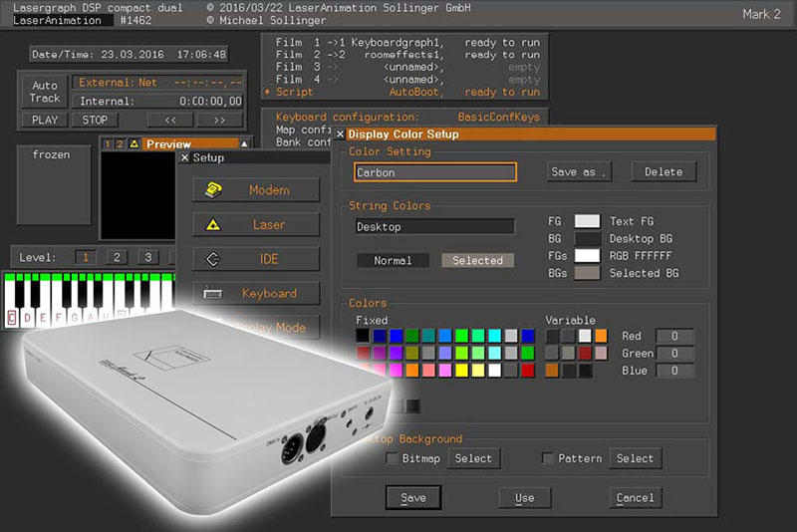This screenshot has height=532, width=797.
Task: Open Laser setup with warning triangle icon
Action: point(256,225)
